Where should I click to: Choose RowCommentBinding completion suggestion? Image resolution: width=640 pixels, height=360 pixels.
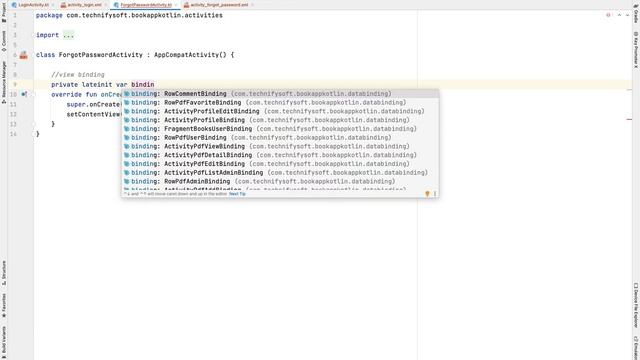pyautogui.click(x=280, y=94)
